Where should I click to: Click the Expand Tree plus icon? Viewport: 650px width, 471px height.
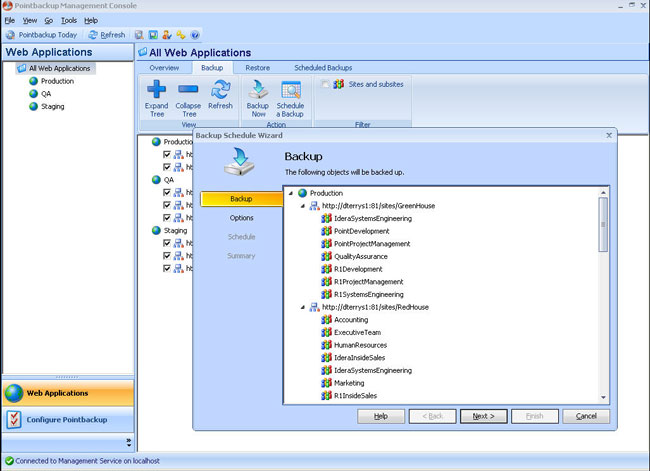point(156,89)
